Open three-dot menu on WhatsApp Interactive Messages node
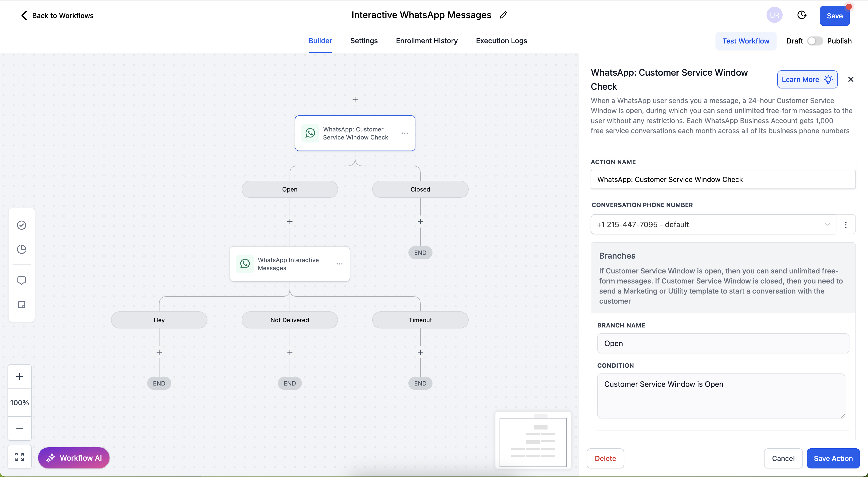The width and height of the screenshot is (868, 477). coord(339,264)
